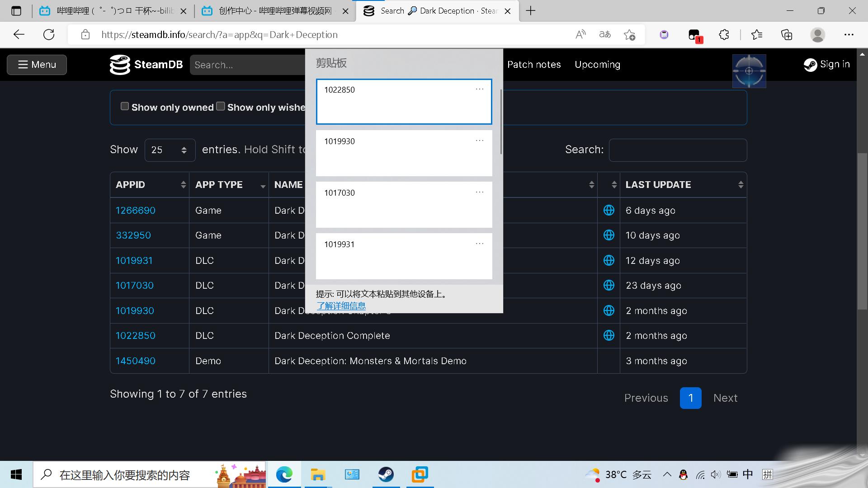Open app 1450490 link
Image resolution: width=868 pixels, height=488 pixels.
pos(136,361)
